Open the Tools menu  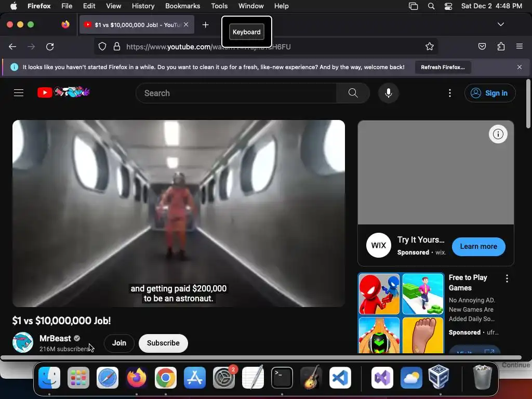(219, 6)
